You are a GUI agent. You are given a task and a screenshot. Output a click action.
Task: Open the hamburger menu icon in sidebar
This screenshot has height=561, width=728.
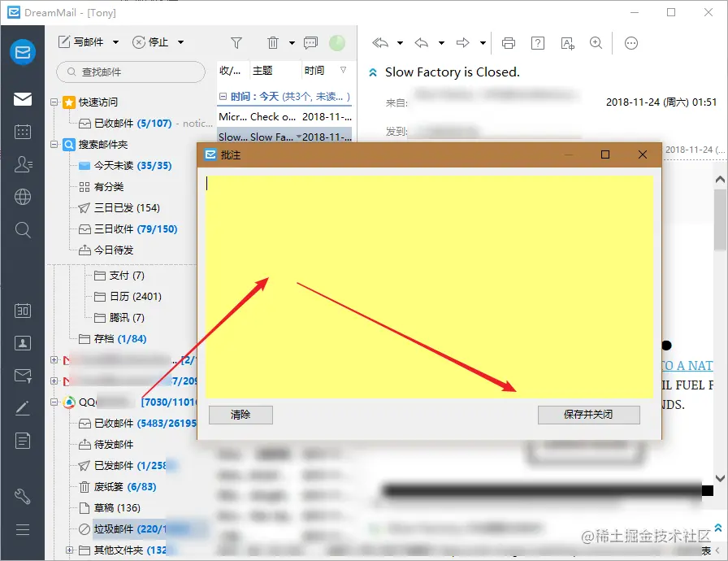point(22,529)
